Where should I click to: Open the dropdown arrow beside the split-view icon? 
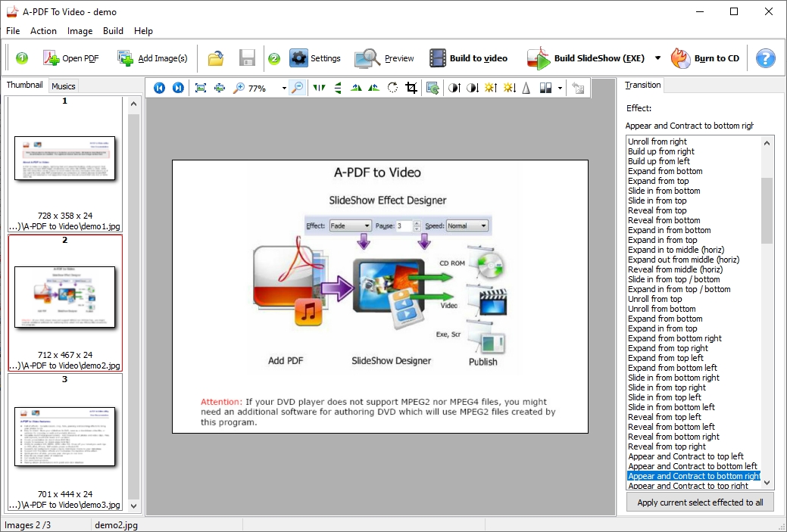coord(560,89)
